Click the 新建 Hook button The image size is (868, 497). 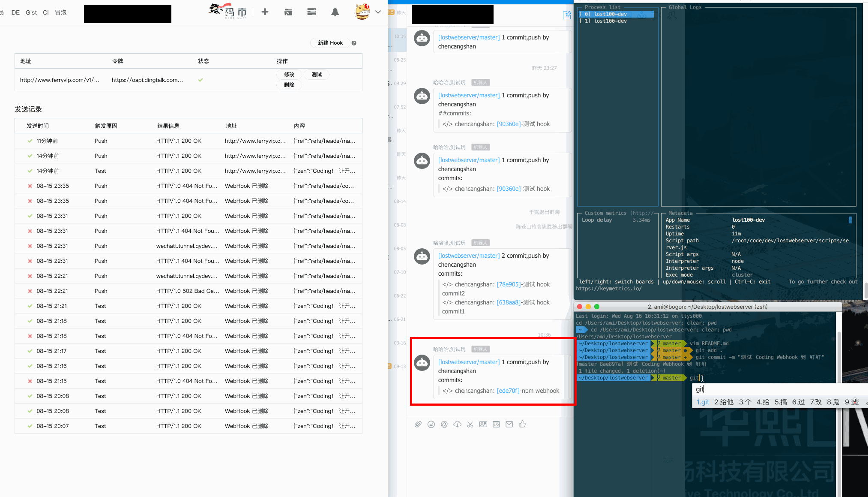click(x=330, y=43)
